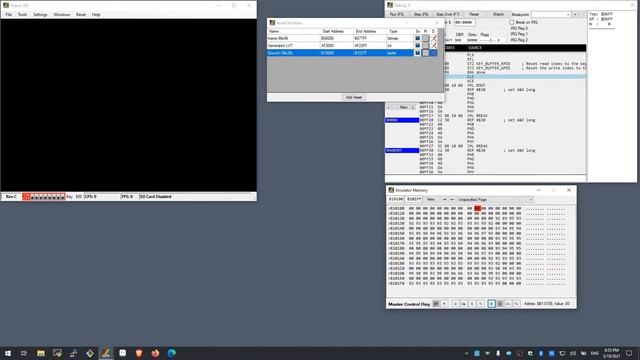
Task: Toggle fifth Master Control flag button
Action: (x=472, y=304)
